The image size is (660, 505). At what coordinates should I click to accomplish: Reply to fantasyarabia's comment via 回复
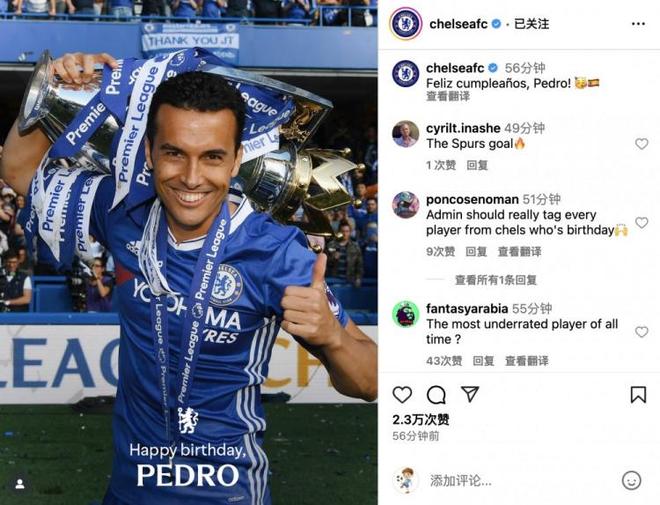(x=483, y=361)
